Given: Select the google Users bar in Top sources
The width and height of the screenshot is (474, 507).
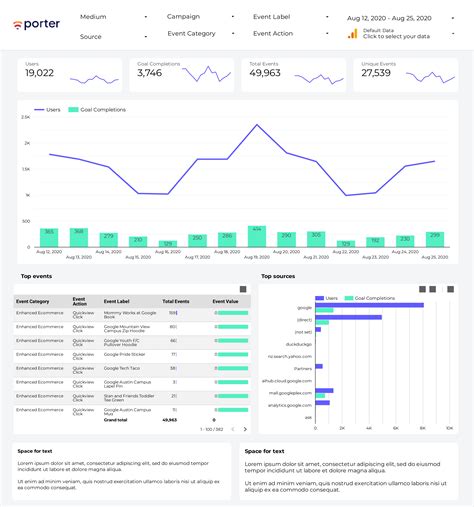Looking at the screenshot, I should [369, 305].
